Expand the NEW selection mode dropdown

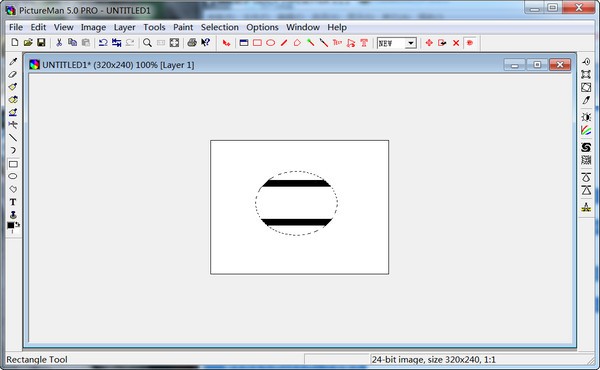coord(411,43)
